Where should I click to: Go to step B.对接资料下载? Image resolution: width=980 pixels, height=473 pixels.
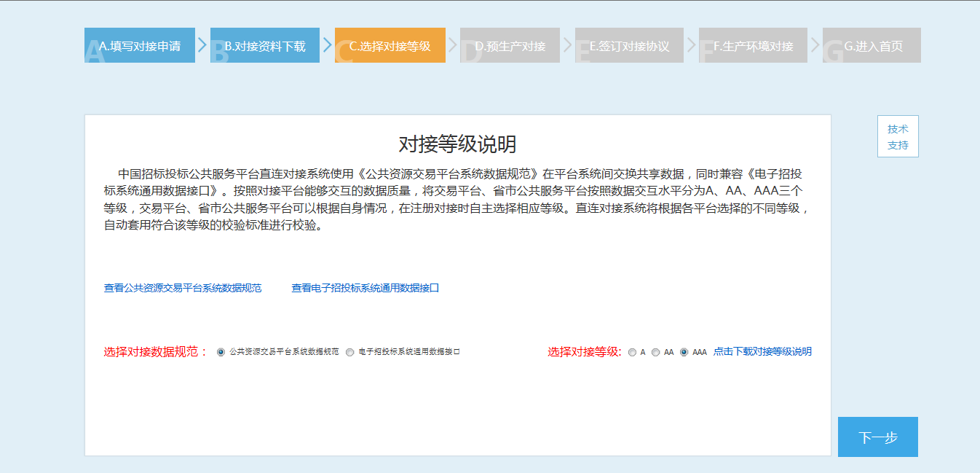tap(265, 46)
